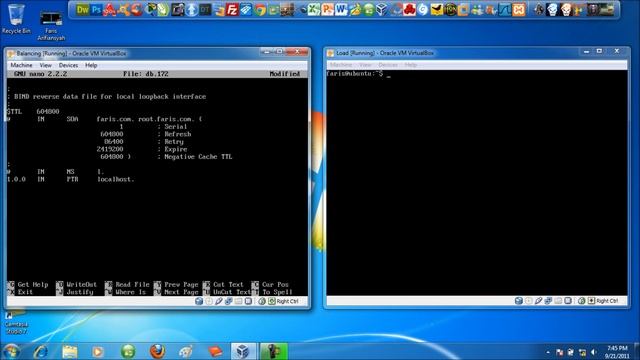Click 'WriteOut' shortcut in nano footer
This screenshot has width=640, height=360.
click(x=77, y=284)
